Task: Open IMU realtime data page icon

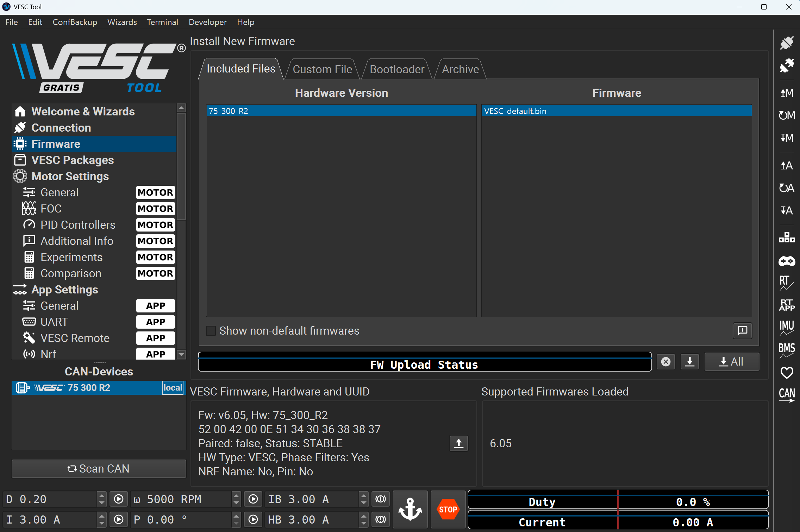Action: 787,328
